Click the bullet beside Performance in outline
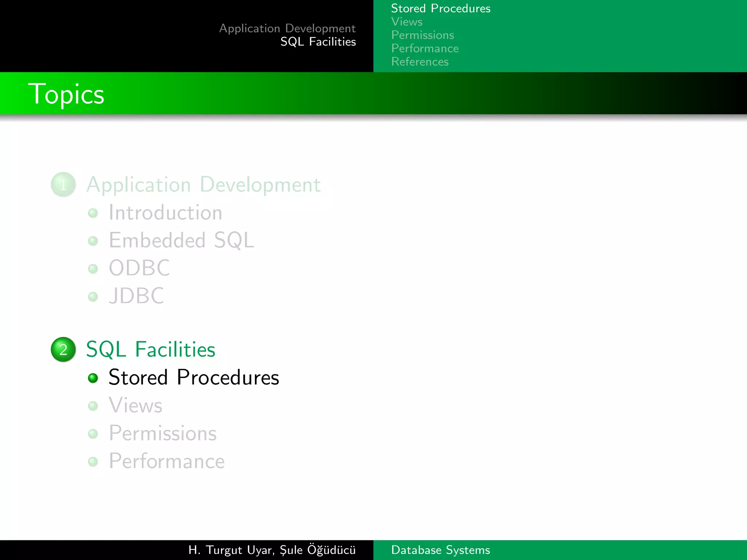The image size is (747, 560). click(x=93, y=462)
